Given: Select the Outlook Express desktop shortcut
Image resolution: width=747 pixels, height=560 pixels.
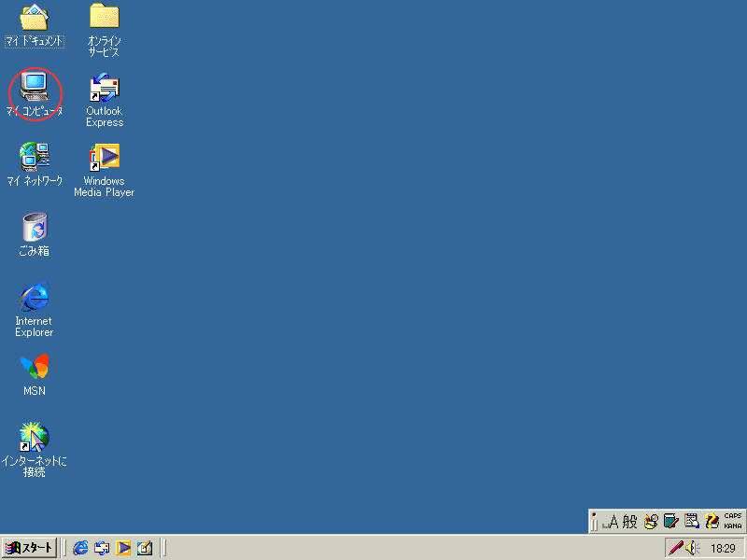Looking at the screenshot, I should [105, 101].
